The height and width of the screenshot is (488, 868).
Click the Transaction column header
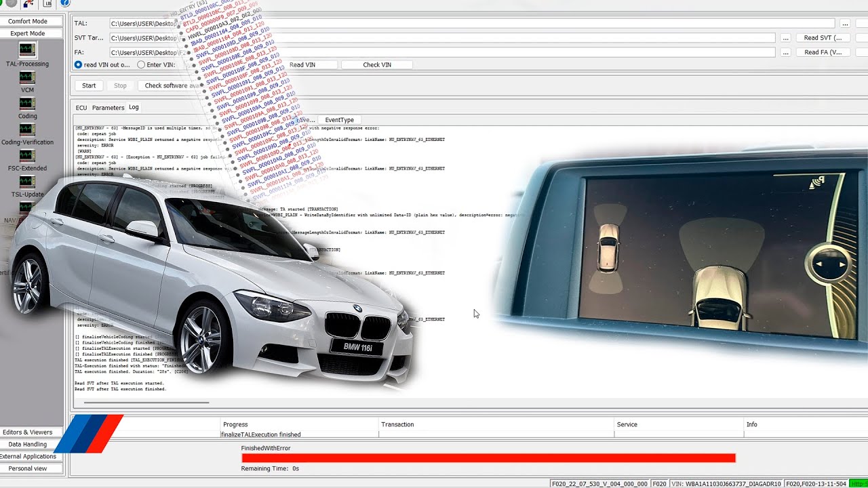coord(496,424)
